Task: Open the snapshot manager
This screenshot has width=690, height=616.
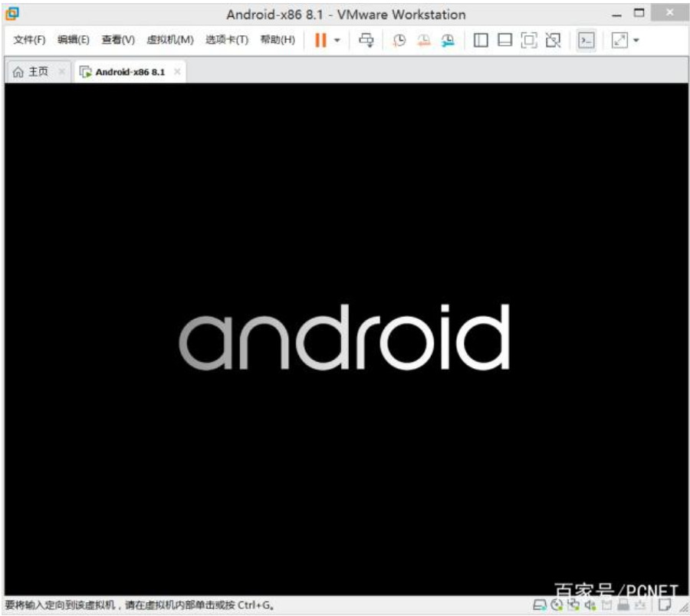Action: pos(448,41)
